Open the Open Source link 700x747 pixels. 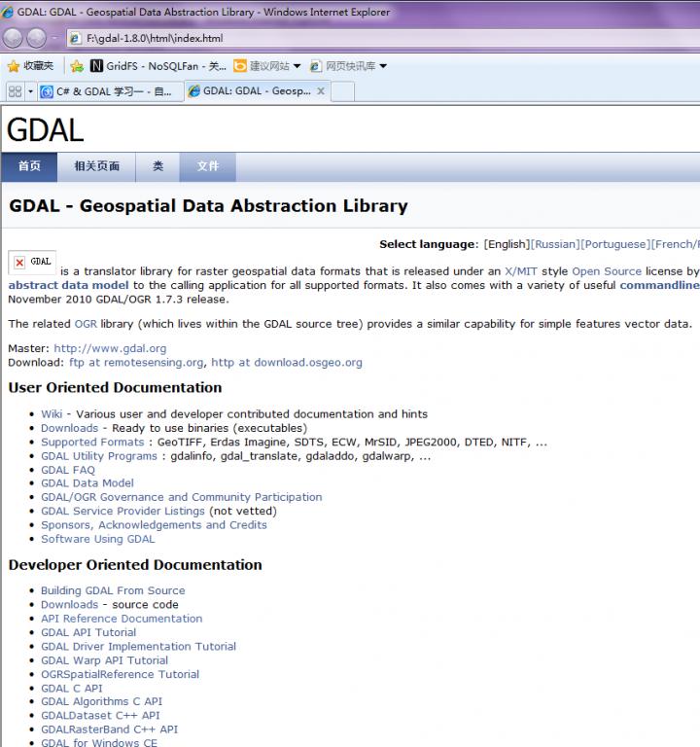[607, 271]
